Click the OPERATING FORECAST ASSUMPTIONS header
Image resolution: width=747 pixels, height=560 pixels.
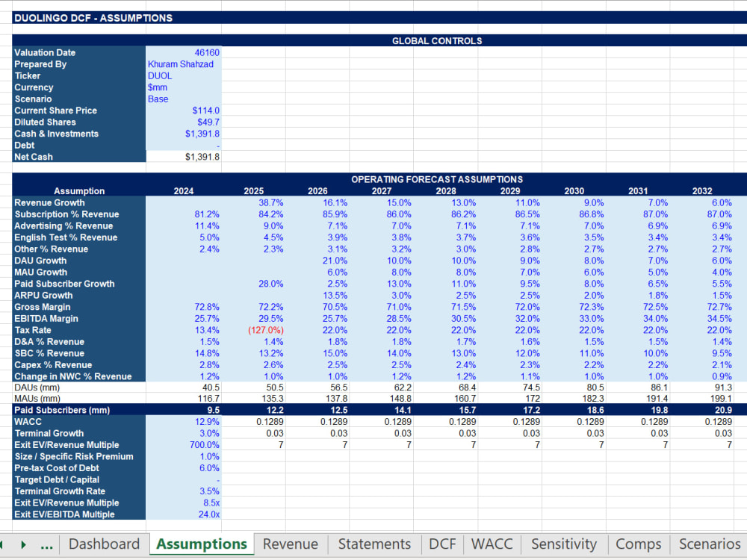[x=437, y=179]
